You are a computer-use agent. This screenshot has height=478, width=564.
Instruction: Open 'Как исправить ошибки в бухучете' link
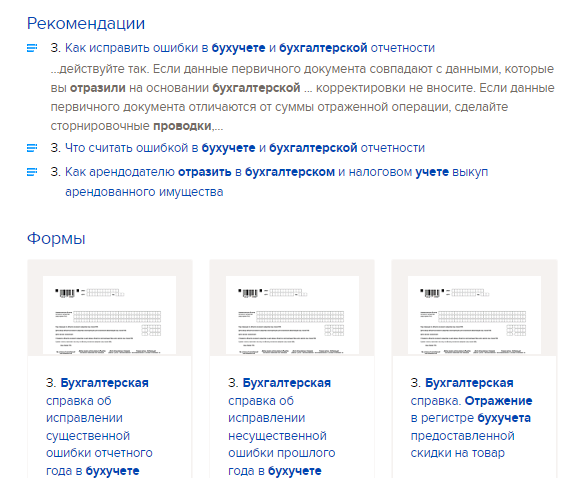tap(250, 48)
